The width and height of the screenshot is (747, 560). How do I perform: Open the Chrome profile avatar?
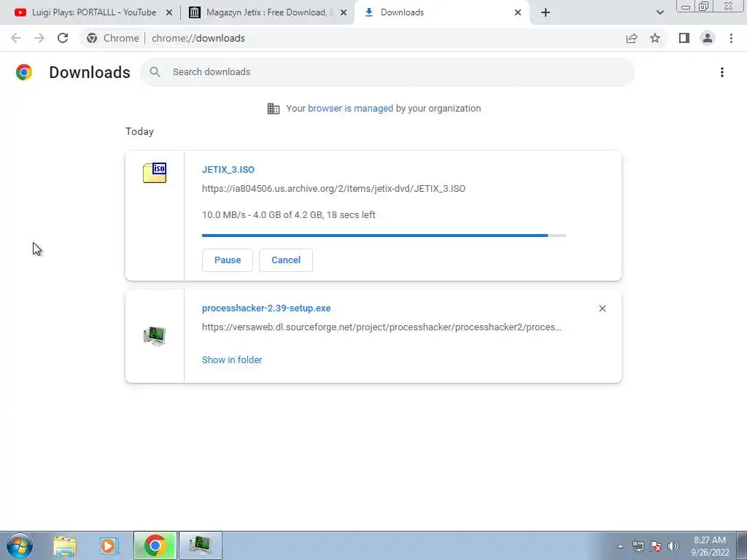[x=708, y=38]
